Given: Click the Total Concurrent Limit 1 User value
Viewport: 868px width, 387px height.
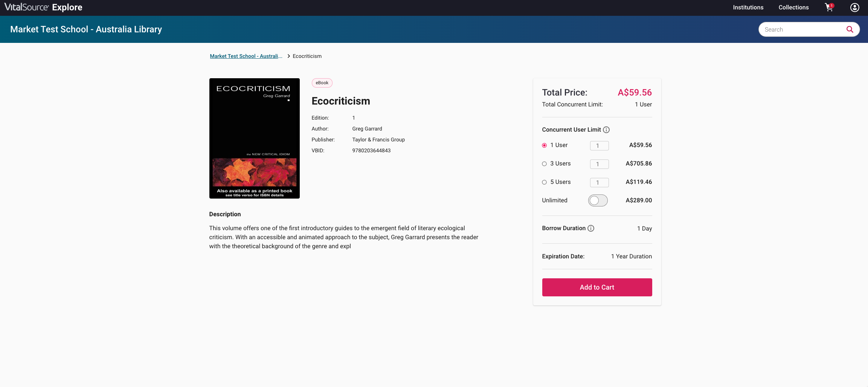Looking at the screenshot, I should click(x=643, y=105).
